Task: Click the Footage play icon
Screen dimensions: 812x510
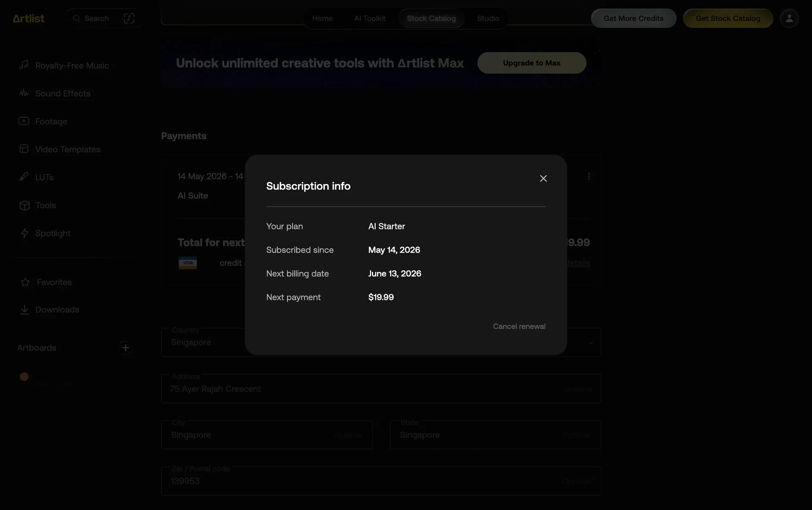Action: coord(24,121)
